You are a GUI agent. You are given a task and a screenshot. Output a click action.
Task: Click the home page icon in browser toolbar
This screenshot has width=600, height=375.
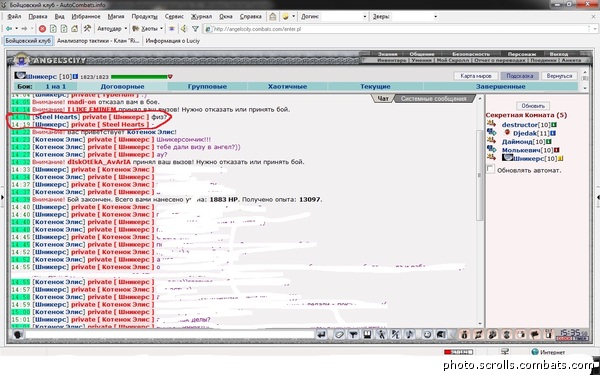75,29
